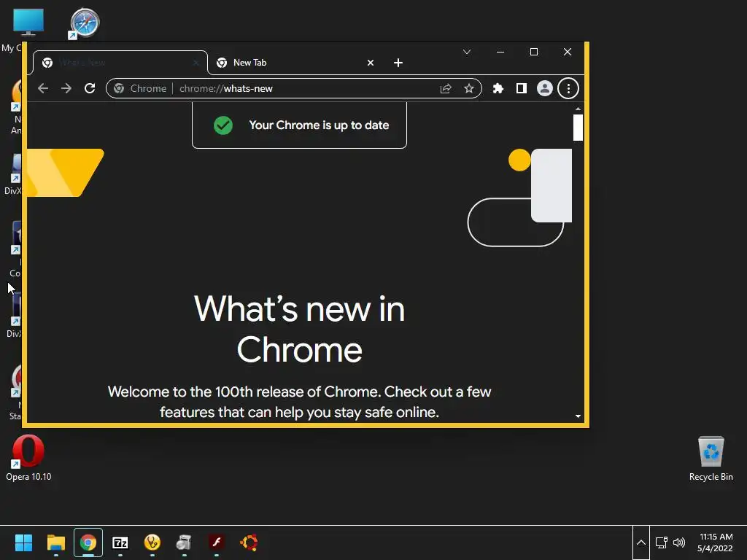The height and width of the screenshot is (560, 747).
Task: Open a new tab with plus button
Action: 398,63
